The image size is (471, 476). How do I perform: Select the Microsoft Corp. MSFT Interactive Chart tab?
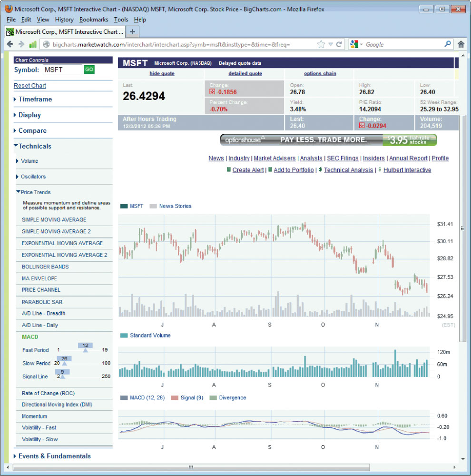coord(65,31)
